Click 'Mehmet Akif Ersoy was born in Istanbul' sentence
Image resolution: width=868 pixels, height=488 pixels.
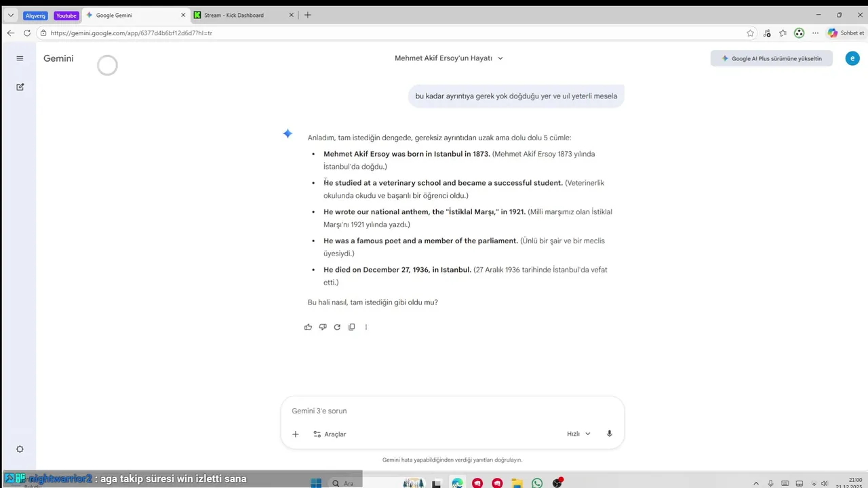(x=406, y=154)
